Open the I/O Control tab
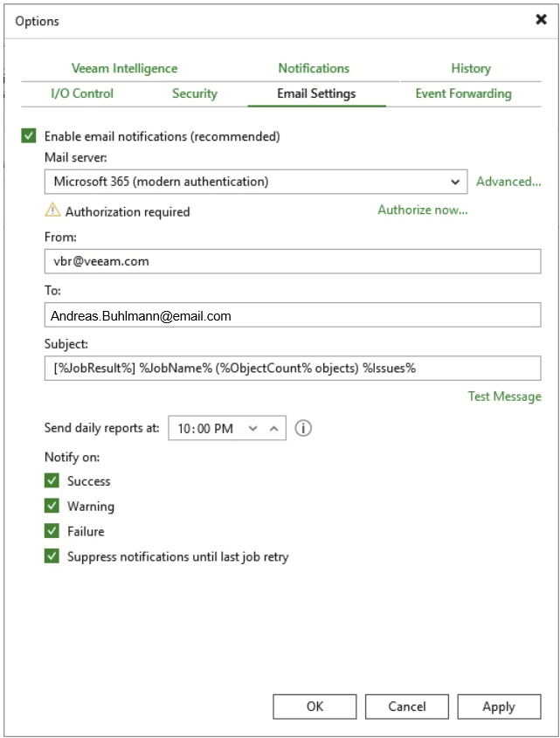This screenshot has width=560, height=738. (82, 93)
